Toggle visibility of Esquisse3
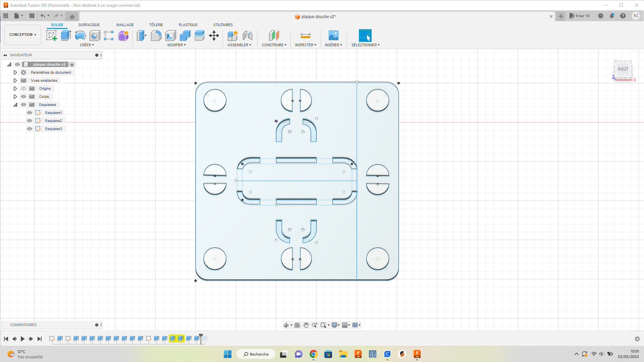 [x=30, y=129]
